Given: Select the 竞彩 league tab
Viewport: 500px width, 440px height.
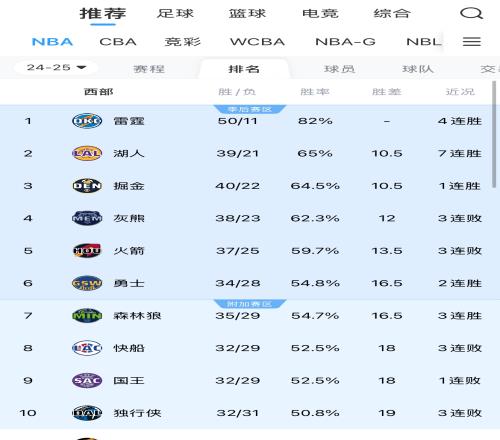Looking at the screenshot, I should 183,42.
